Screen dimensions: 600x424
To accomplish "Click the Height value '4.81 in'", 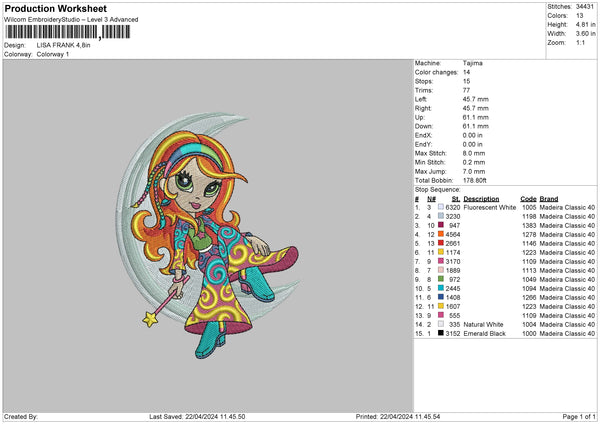I will pyautogui.click(x=585, y=24).
